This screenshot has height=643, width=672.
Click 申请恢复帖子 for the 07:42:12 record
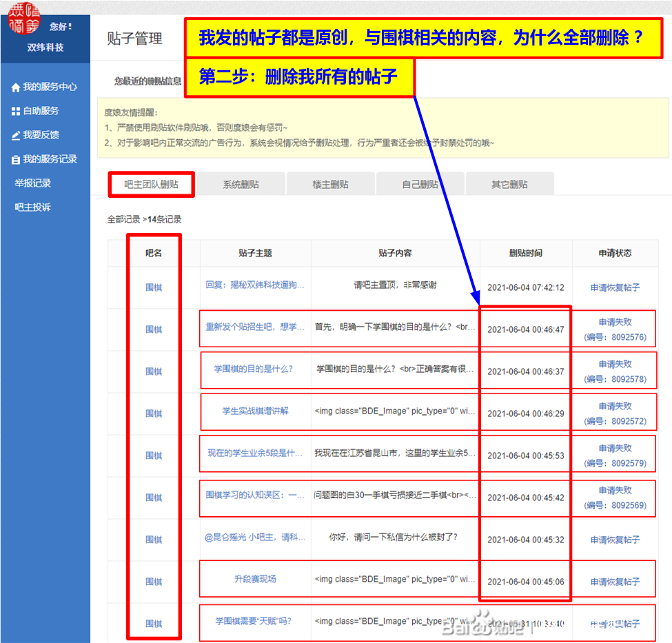pyautogui.click(x=615, y=287)
